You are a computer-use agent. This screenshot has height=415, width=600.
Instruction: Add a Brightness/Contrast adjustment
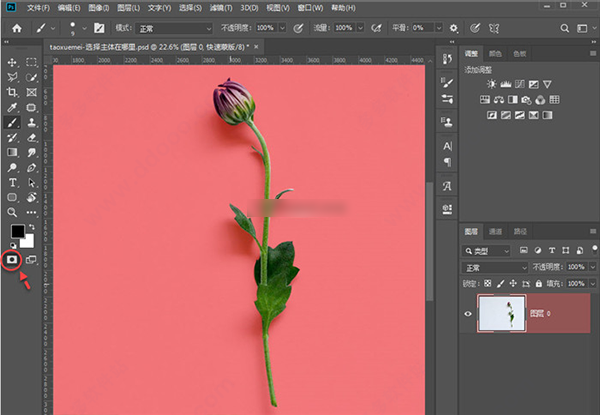(x=492, y=84)
